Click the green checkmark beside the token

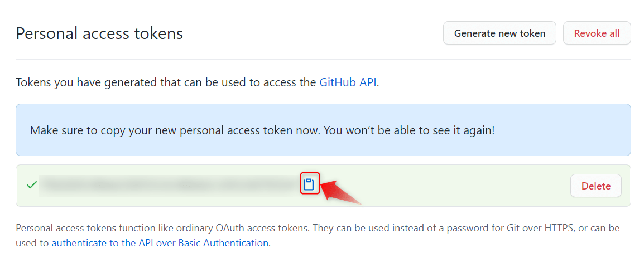[32, 186]
